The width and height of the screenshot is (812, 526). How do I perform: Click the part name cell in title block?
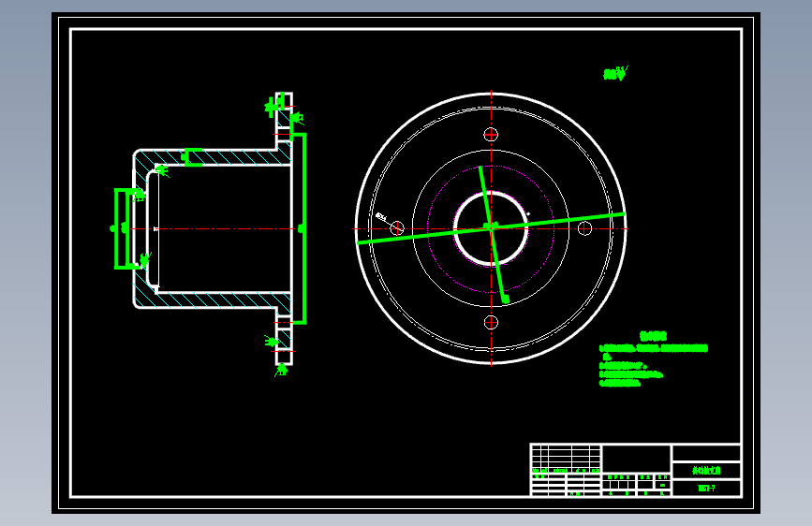tap(706, 471)
